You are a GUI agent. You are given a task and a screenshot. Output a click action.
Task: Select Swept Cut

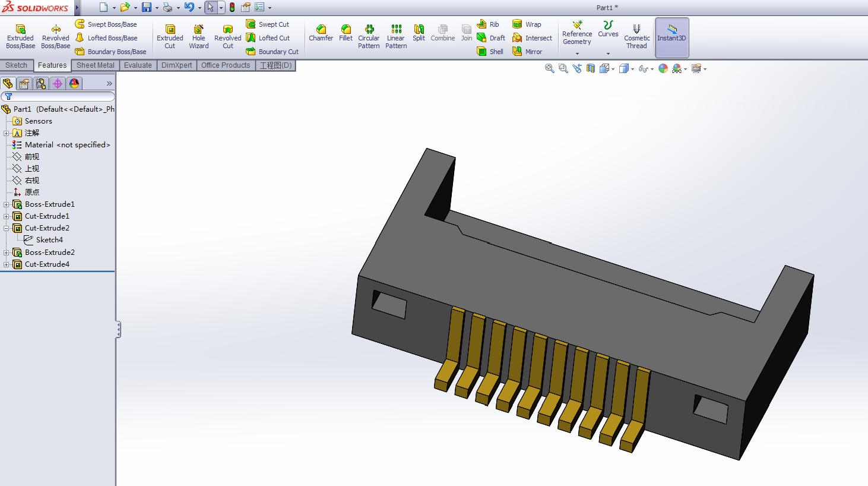[268, 24]
